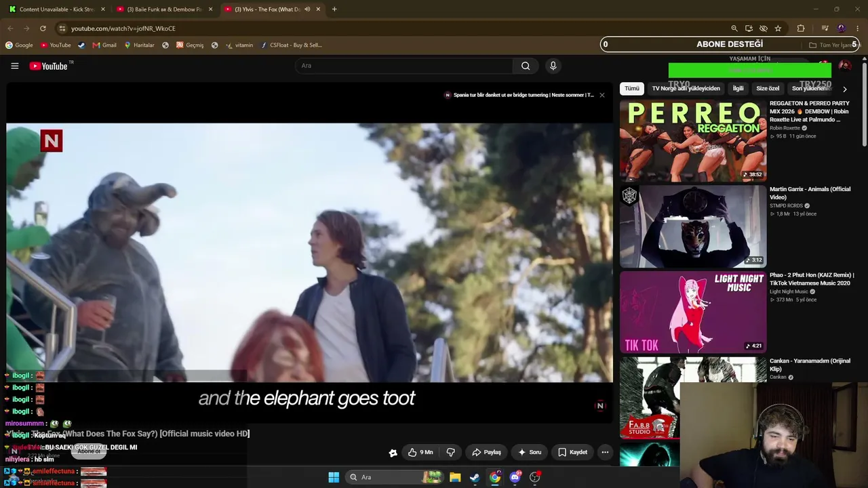The width and height of the screenshot is (868, 488).
Task: Go back with the browser back arrow
Action: pos(10,28)
